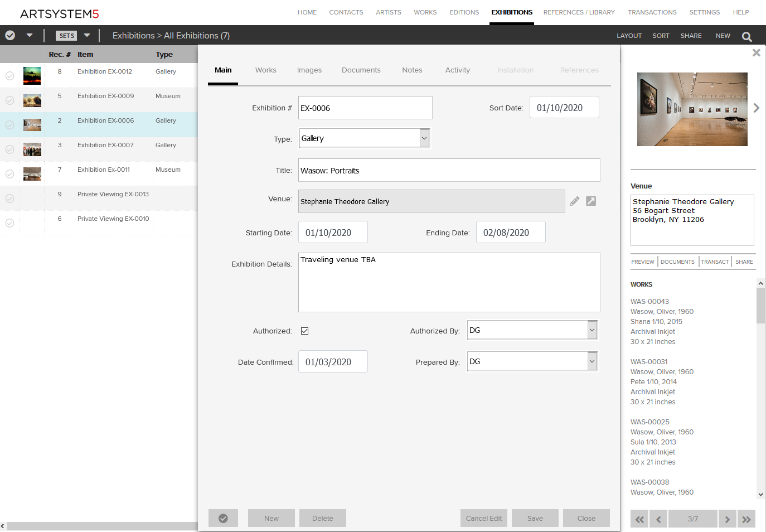This screenshot has width=766, height=532.
Task: Open the Transactions menu
Action: (652, 12)
